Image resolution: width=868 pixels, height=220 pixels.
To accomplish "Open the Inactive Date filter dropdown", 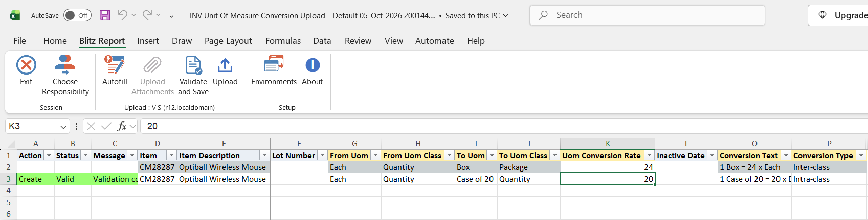I will (x=712, y=155).
